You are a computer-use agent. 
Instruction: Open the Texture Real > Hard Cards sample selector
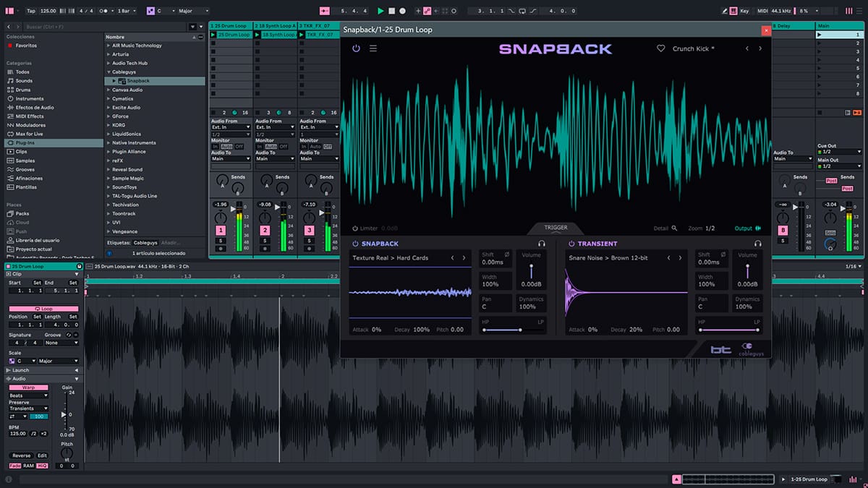click(x=391, y=258)
